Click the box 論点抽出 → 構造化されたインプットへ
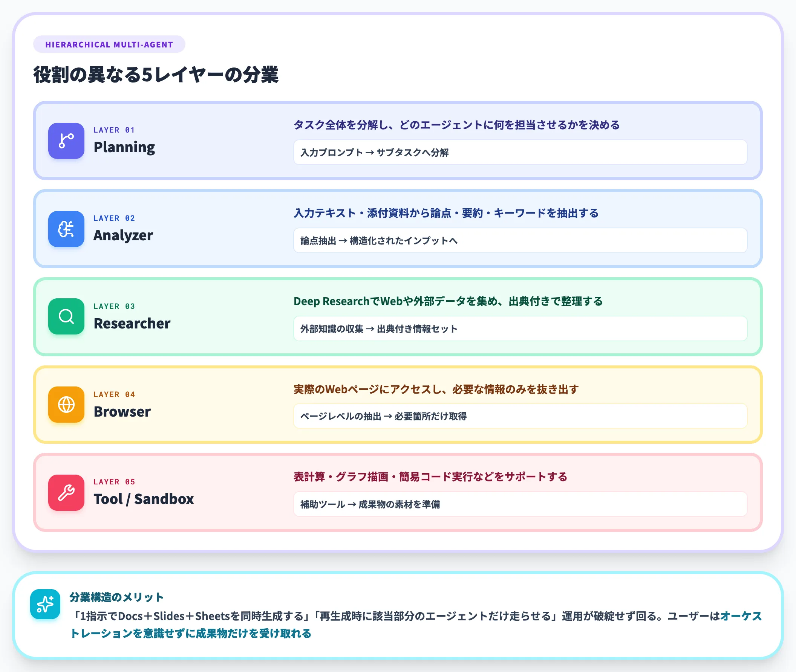This screenshot has height=672, width=796. (520, 240)
